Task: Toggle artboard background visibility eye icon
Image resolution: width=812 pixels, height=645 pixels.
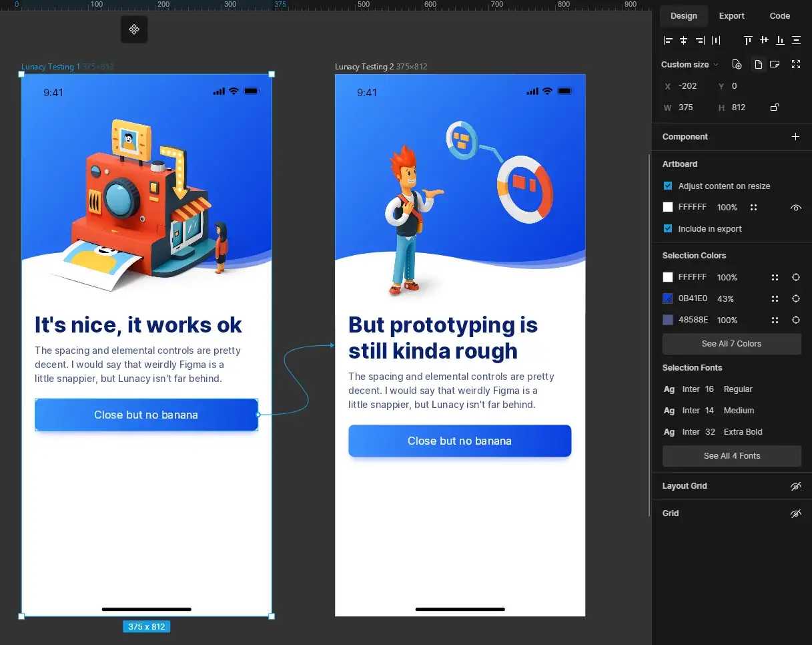Action: pos(796,208)
